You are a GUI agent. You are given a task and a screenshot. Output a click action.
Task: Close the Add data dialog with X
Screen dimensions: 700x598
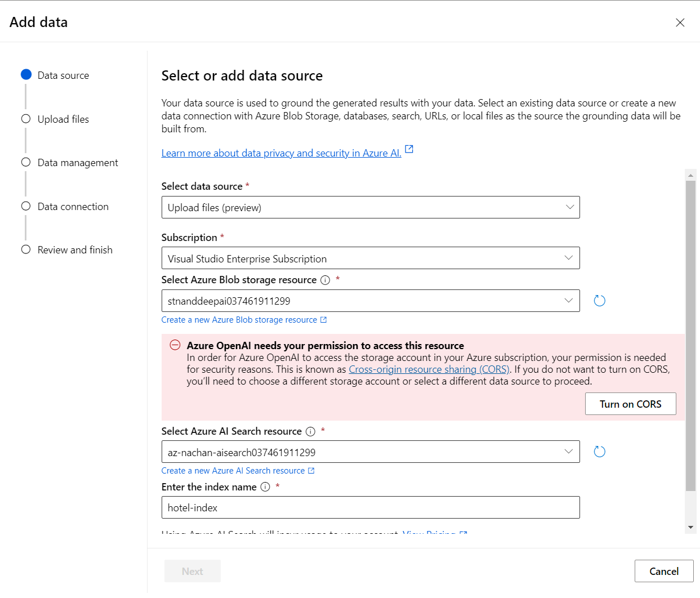[680, 23]
